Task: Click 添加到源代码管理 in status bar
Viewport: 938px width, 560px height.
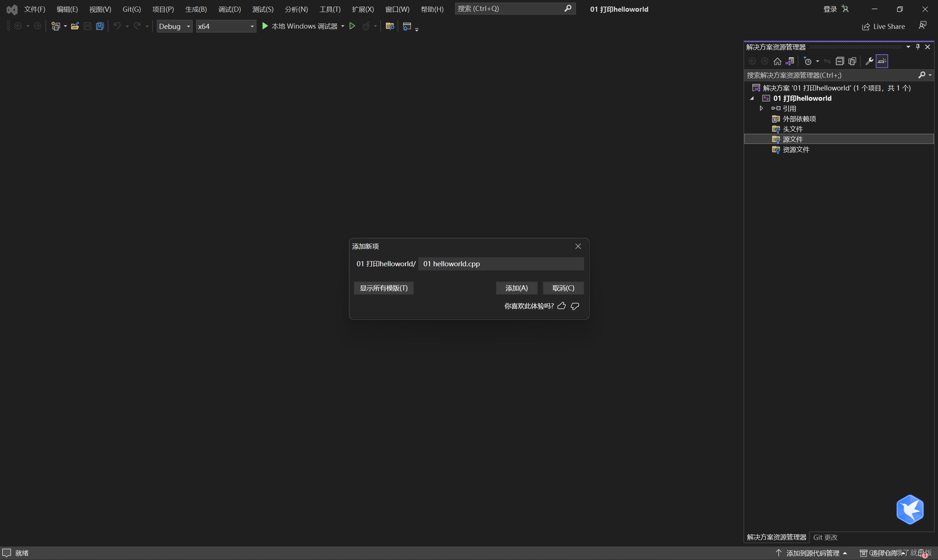Action: [812, 553]
